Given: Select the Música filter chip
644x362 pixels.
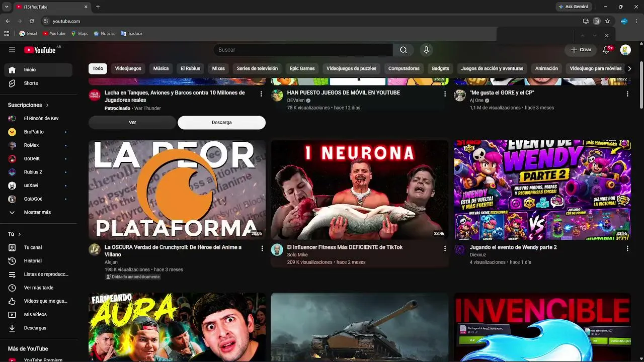Looking at the screenshot, I should pos(161,68).
